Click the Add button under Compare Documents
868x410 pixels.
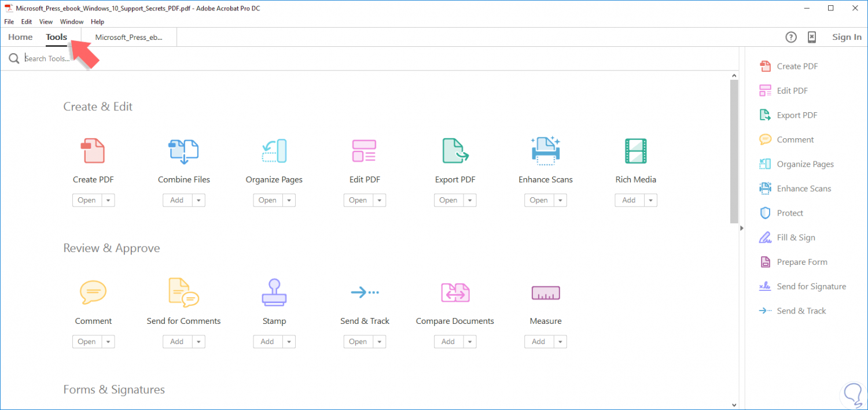pyautogui.click(x=448, y=342)
